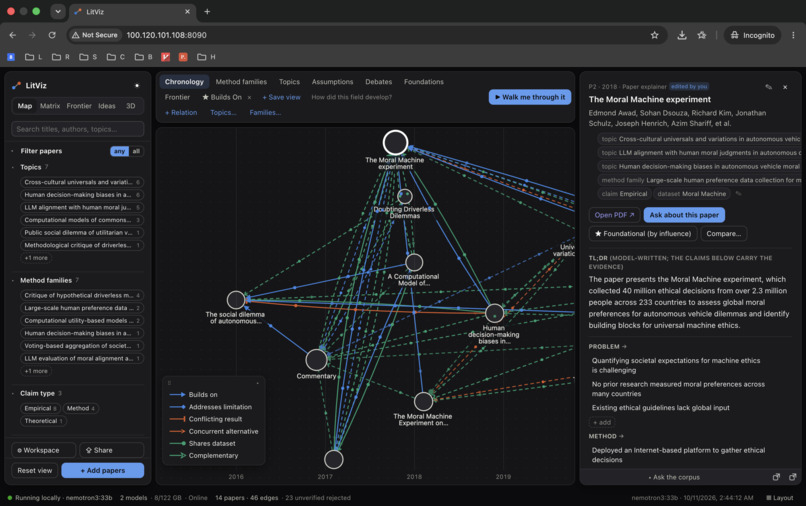Open the browser downloads icon
This screenshot has height=506, width=806.
pyautogui.click(x=682, y=35)
